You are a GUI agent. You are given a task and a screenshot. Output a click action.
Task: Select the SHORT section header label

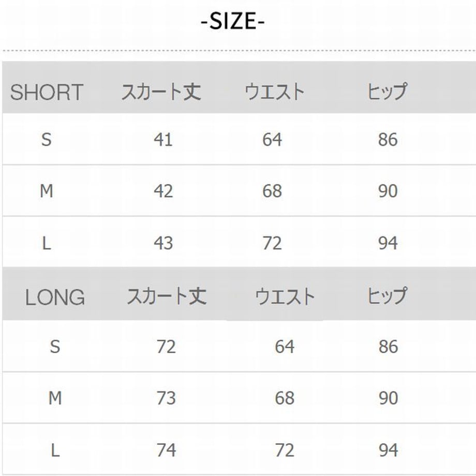[x=47, y=92]
